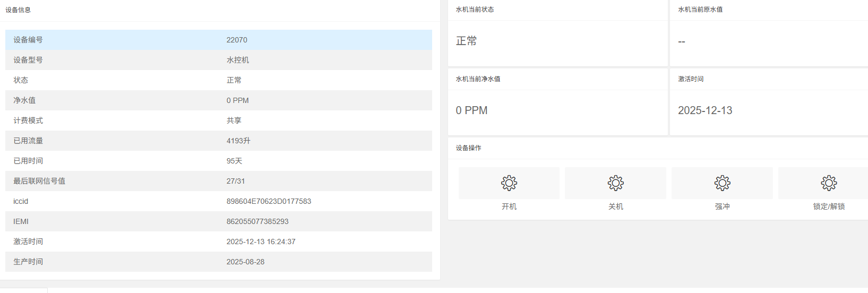Click the 关机 shutdown gear icon

(x=615, y=183)
